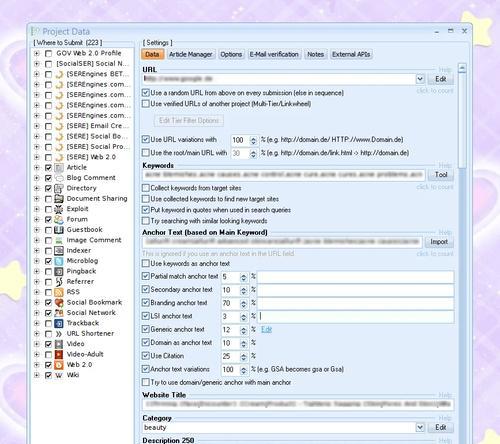The width and height of the screenshot is (500, 444).
Task: Click the Microblog engine icon
Action: [x=59, y=261]
